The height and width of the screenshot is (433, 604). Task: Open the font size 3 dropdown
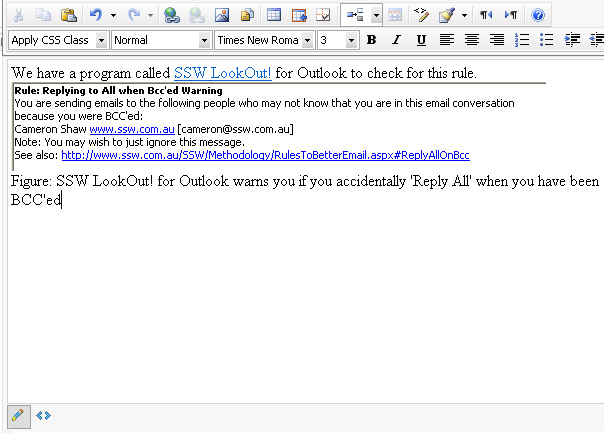click(x=338, y=40)
